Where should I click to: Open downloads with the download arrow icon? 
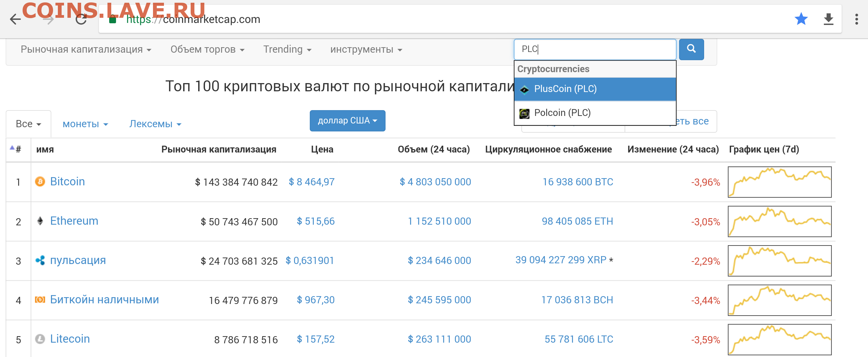point(828,19)
